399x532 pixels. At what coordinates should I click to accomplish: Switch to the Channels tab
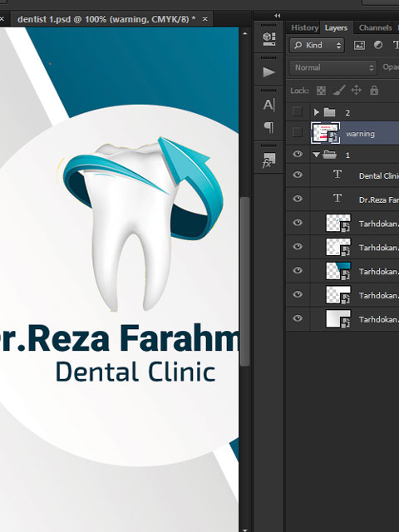[x=375, y=27]
